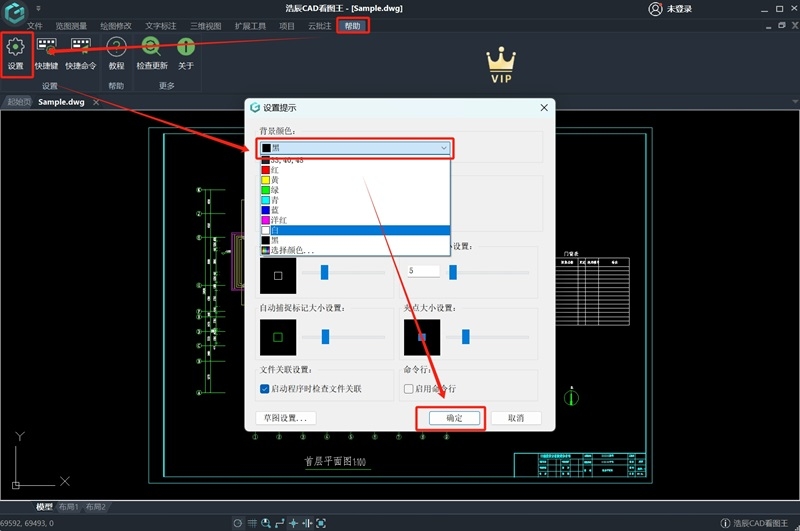Enable 启动程序时检查文件关联 checkbox
The width and height of the screenshot is (800, 531).
[x=264, y=389]
